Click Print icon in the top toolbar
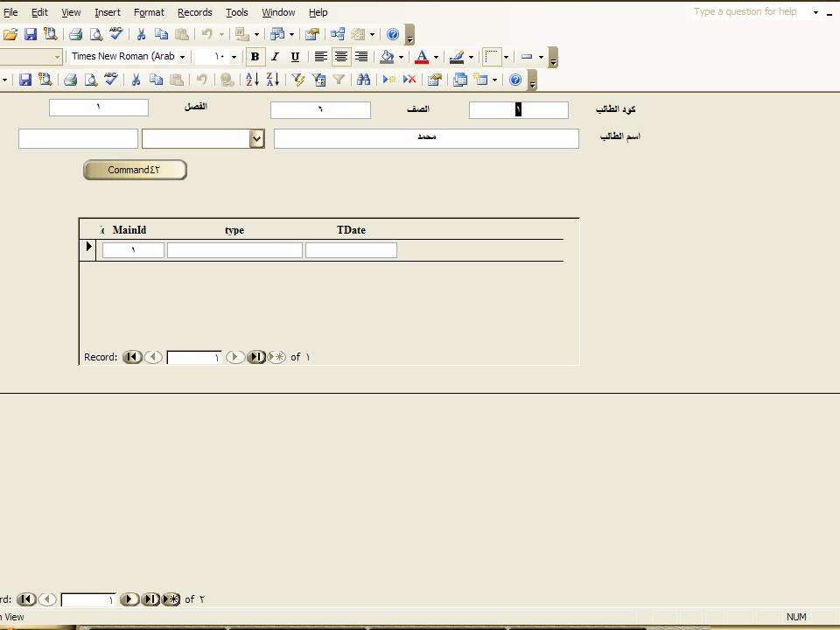This screenshot has width=840, height=630. (x=75, y=35)
